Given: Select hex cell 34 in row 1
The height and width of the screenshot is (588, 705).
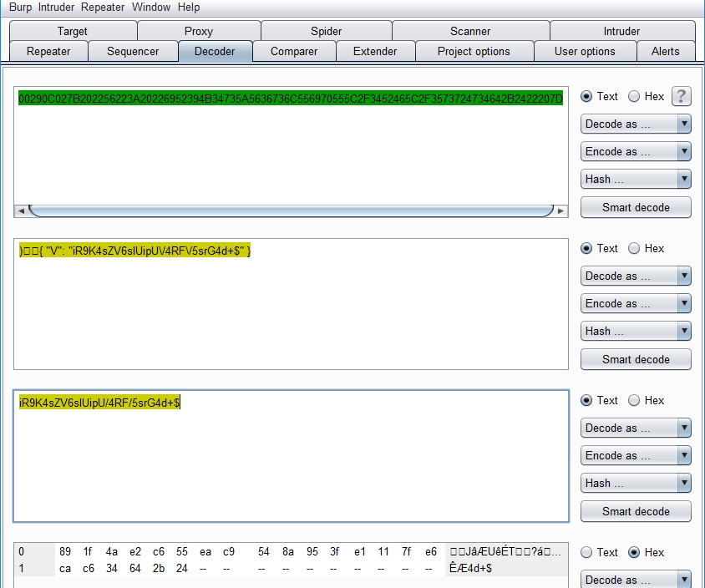Looking at the screenshot, I should pos(111,568).
